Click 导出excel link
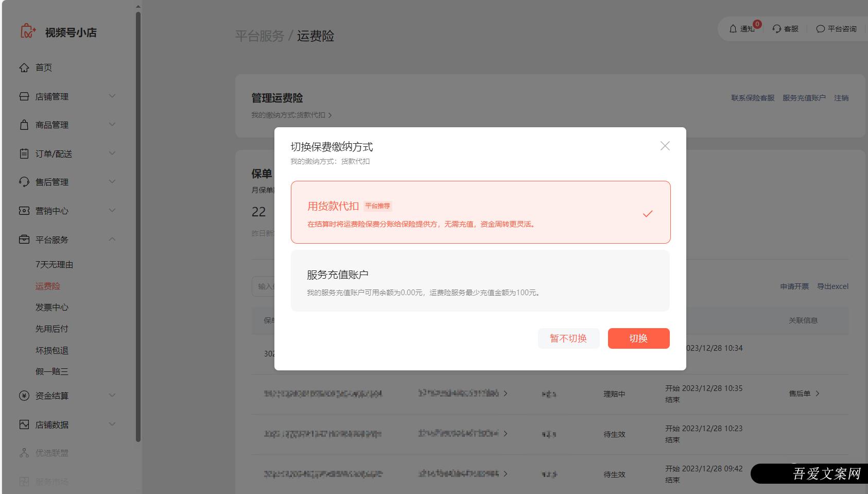This screenshot has width=868, height=494. (832, 286)
